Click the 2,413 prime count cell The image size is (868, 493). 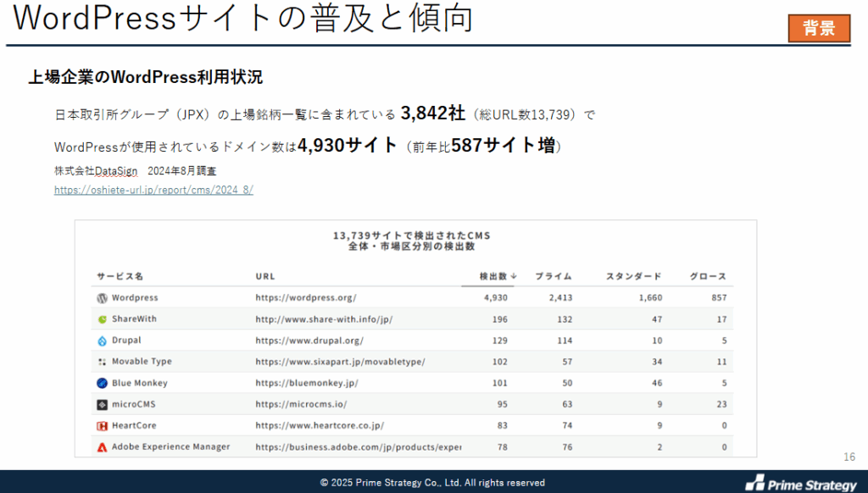click(x=561, y=297)
